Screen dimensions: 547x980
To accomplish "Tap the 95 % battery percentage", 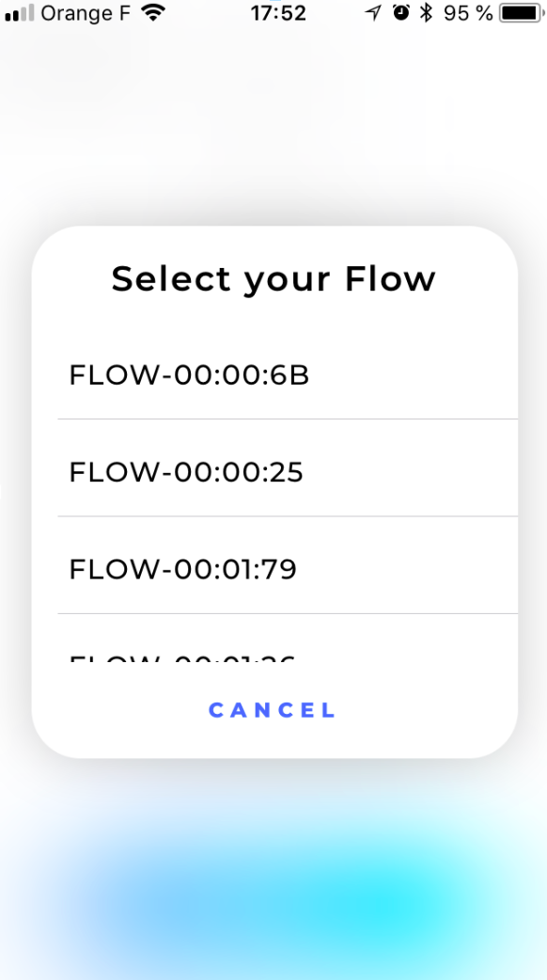I will [x=468, y=12].
